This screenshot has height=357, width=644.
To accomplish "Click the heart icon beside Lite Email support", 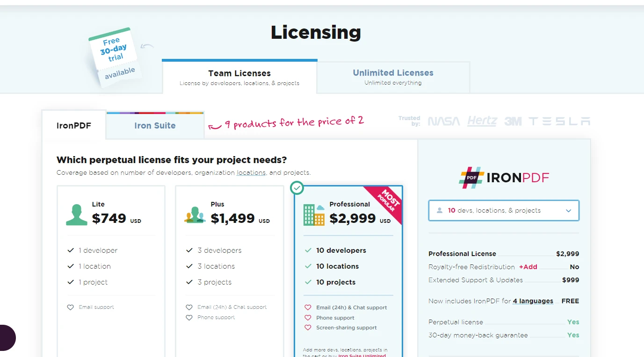I will 71,307.
